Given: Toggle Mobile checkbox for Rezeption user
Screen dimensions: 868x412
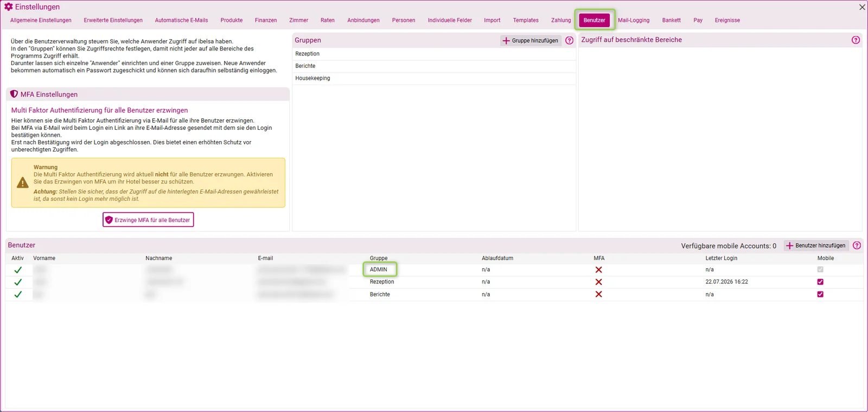Looking at the screenshot, I should 820,282.
